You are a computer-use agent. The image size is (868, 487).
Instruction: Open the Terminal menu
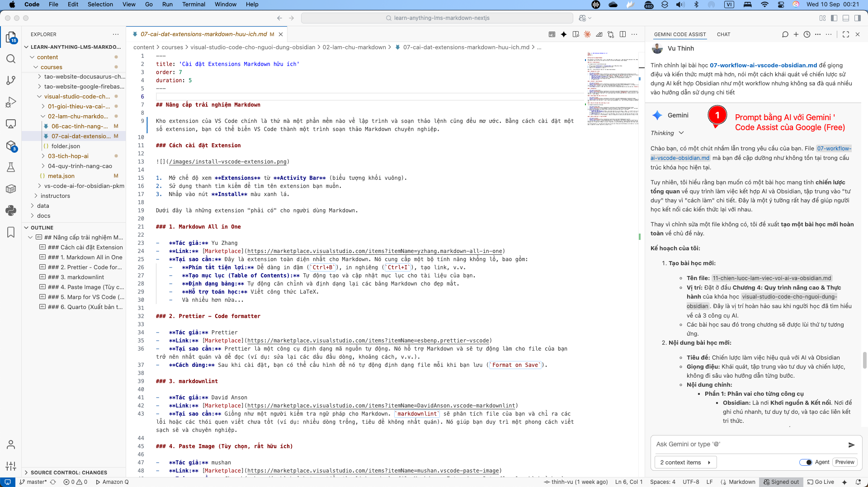(193, 5)
